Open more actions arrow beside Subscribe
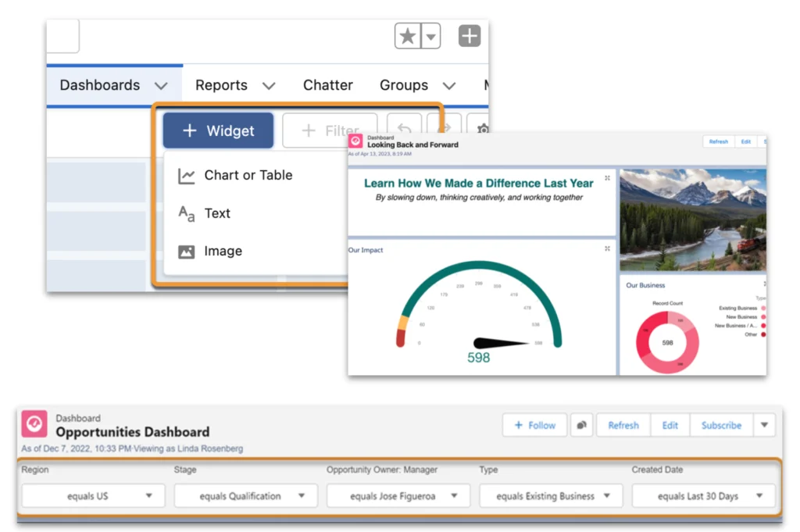Image resolution: width=800 pixels, height=532 pixels. click(764, 425)
